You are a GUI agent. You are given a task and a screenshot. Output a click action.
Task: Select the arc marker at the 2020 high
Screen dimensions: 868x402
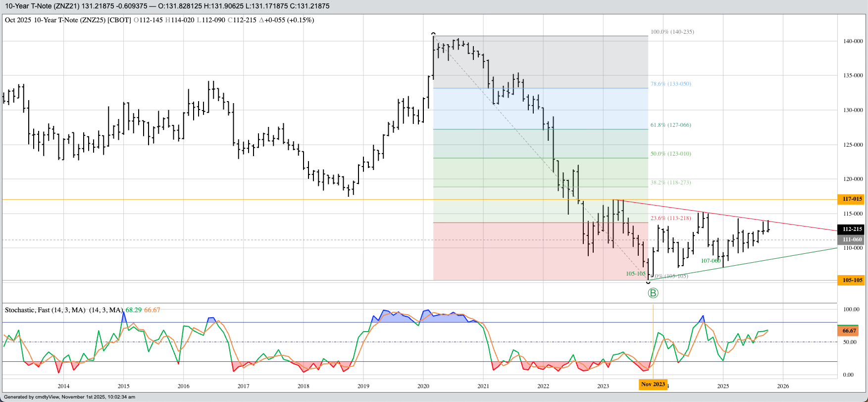[x=434, y=34]
